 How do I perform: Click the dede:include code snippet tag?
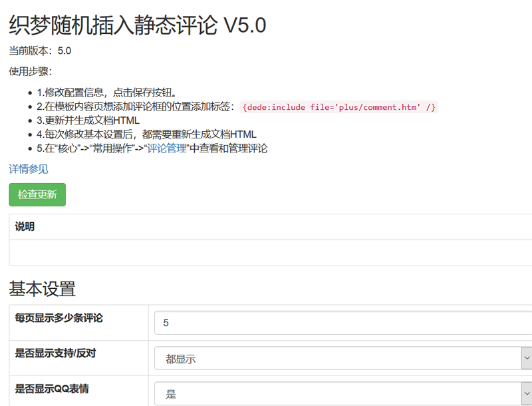coord(339,107)
